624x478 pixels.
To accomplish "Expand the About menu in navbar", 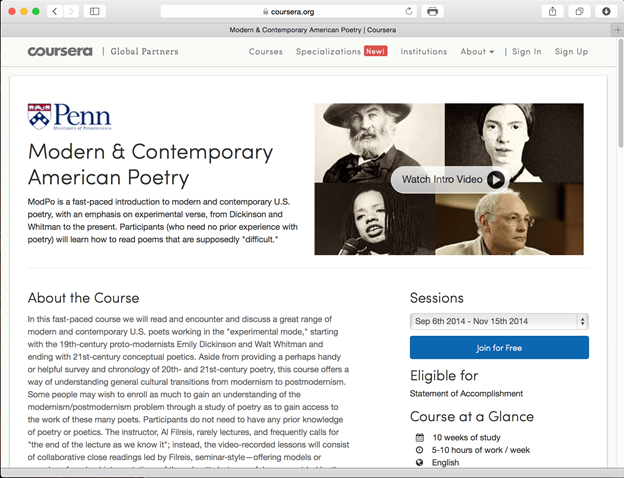I will coord(477,51).
